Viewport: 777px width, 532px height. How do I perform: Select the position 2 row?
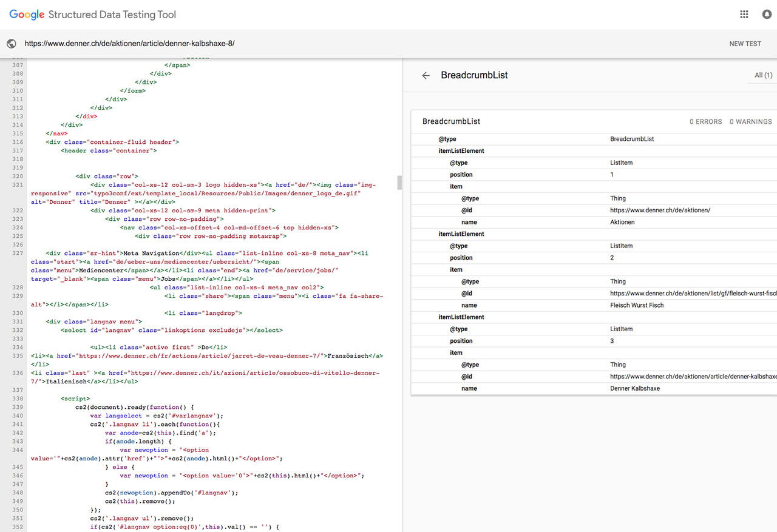click(594, 258)
